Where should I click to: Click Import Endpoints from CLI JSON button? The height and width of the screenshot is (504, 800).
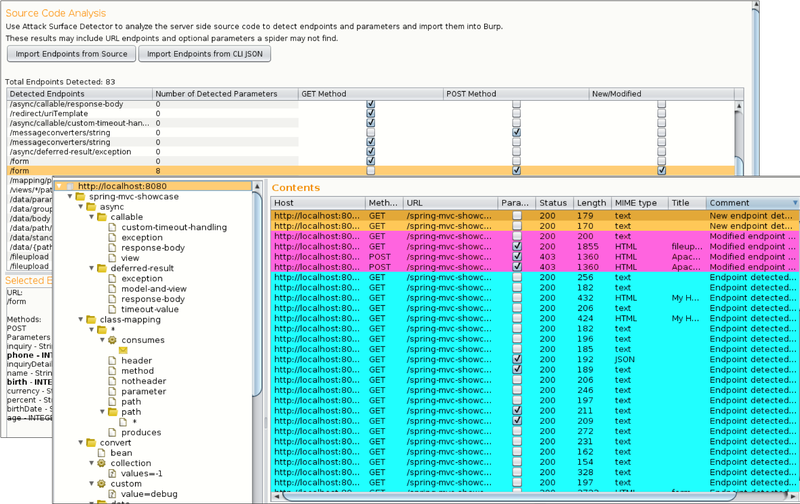tap(204, 54)
